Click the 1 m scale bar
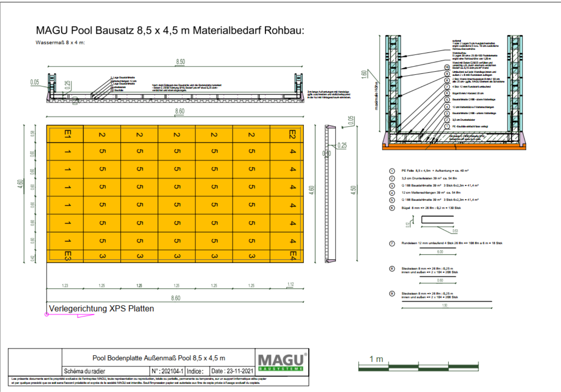Viewport: 561px width, 392px height. pos(418,367)
